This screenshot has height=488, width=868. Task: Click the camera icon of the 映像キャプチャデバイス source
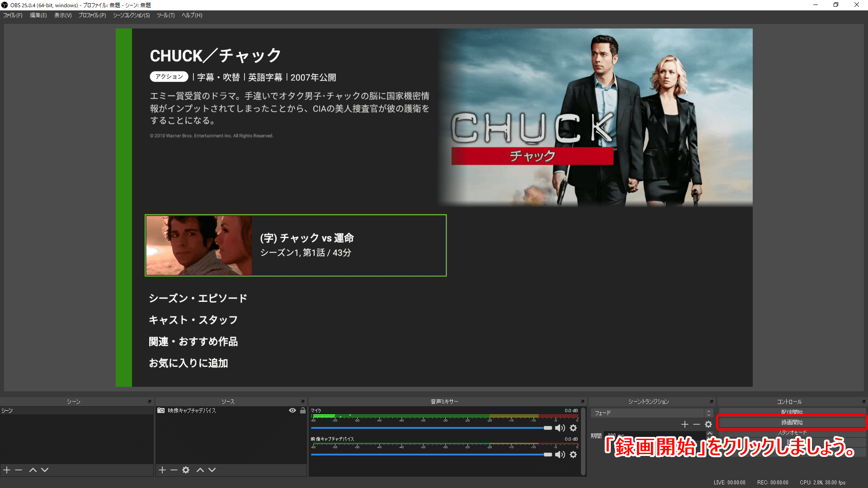pyautogui.click(x=161, y=411)
